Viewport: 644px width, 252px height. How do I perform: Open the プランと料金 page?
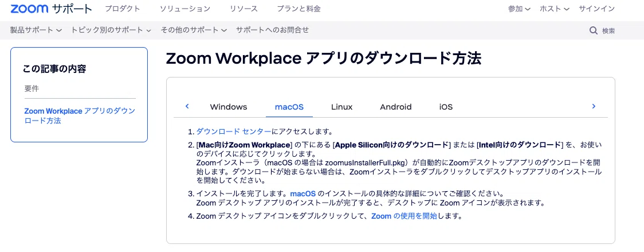coord(299,9)
